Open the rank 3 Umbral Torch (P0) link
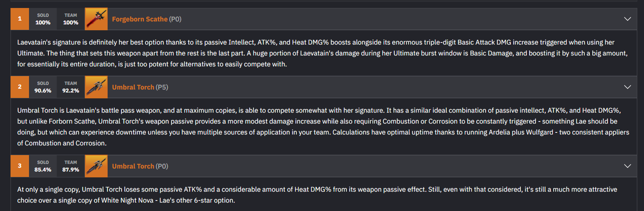 point(133,166)
